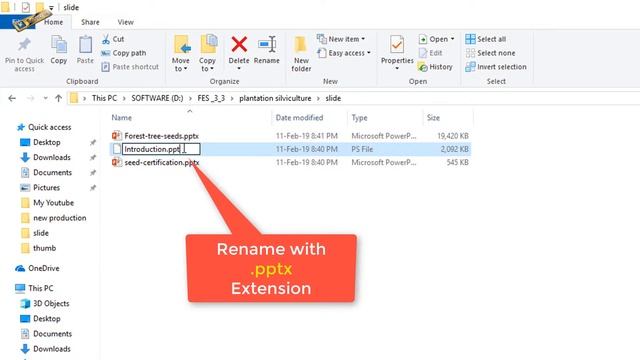Create a New folder
Image resolution: width=640 pixels, height=360 pixels.
(301, 54)
